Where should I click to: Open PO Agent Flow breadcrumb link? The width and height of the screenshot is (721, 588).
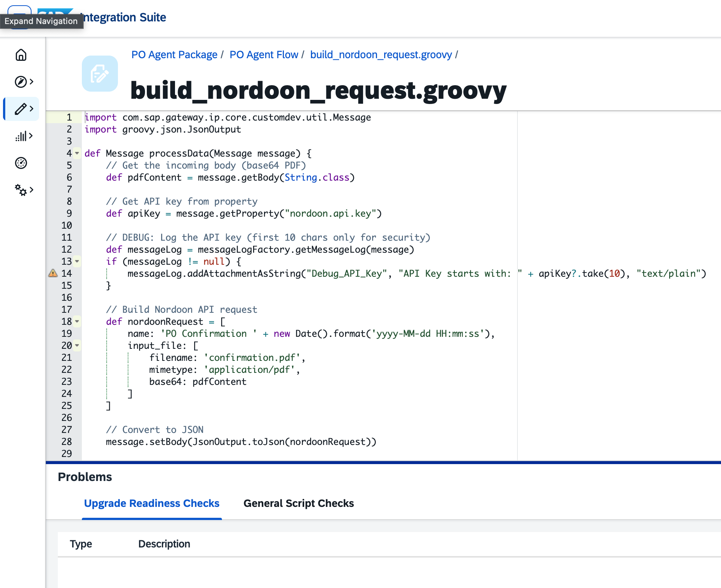click(x=264, y=55)
